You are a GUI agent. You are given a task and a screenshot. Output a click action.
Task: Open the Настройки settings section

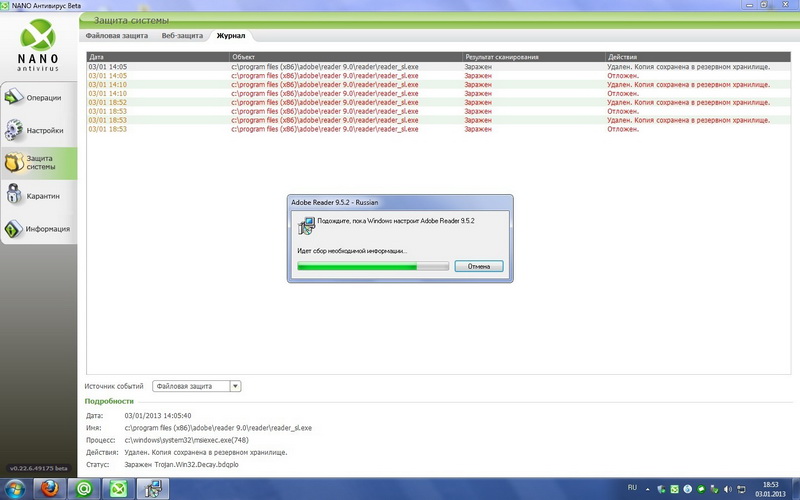[38, 130]
